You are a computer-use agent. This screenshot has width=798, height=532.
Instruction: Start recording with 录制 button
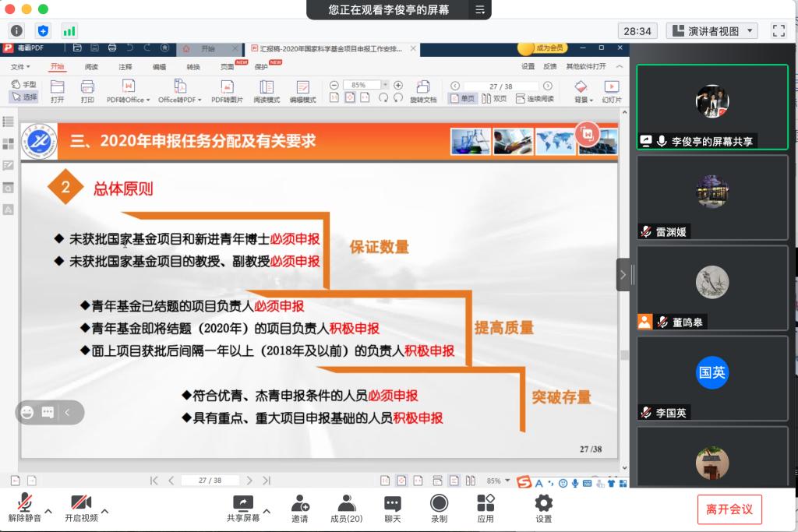point(439,508)
